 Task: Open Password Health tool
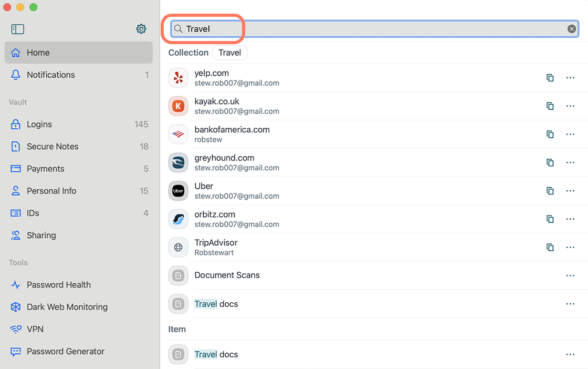tap(79, 284)
